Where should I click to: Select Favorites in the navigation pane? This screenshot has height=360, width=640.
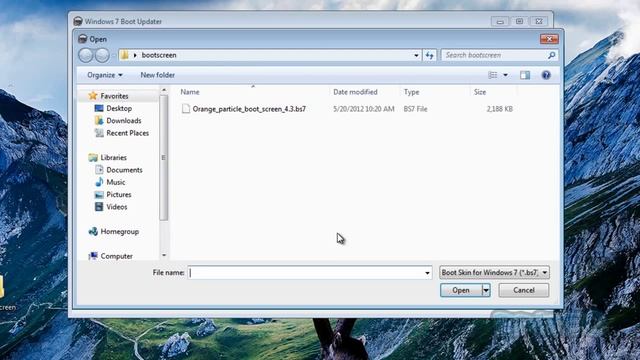(x=114, y=96)
